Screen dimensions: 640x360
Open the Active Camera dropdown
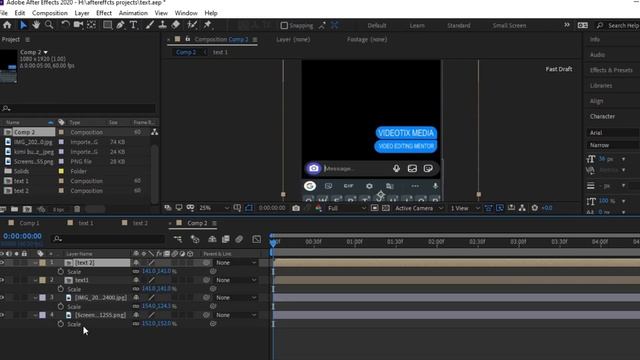tap(418, 208)
